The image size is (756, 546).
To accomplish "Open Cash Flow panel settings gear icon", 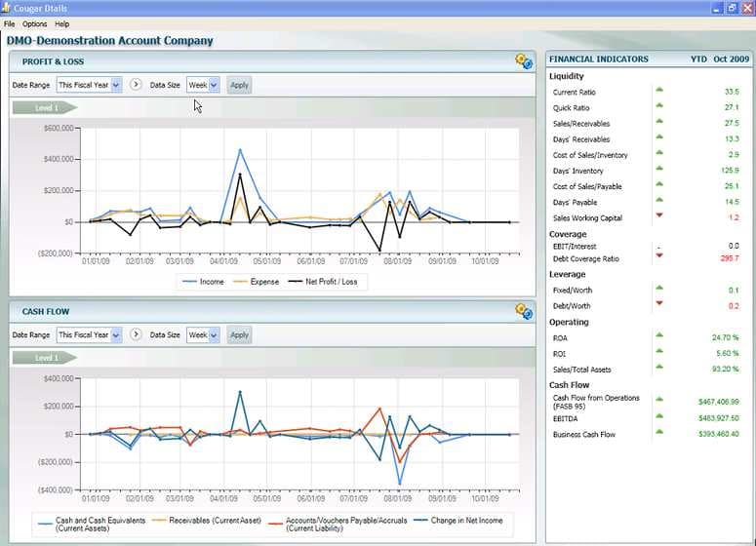I will (x=524, y=311).
